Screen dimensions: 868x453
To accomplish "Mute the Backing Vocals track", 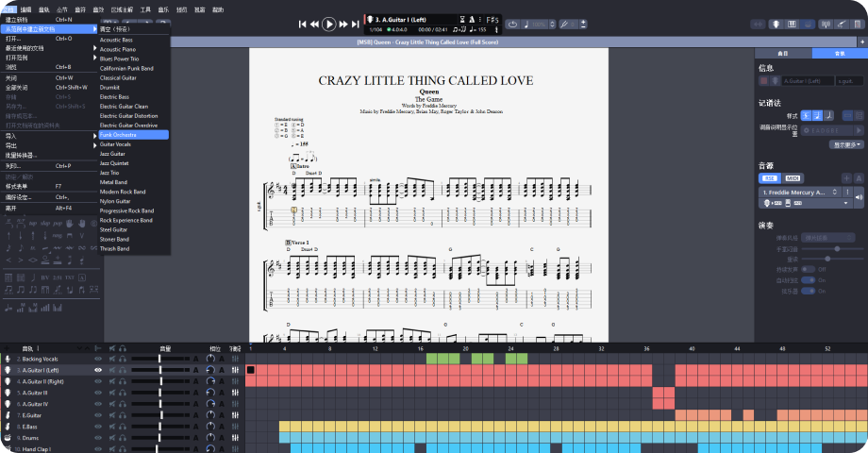I will [110, 360].
